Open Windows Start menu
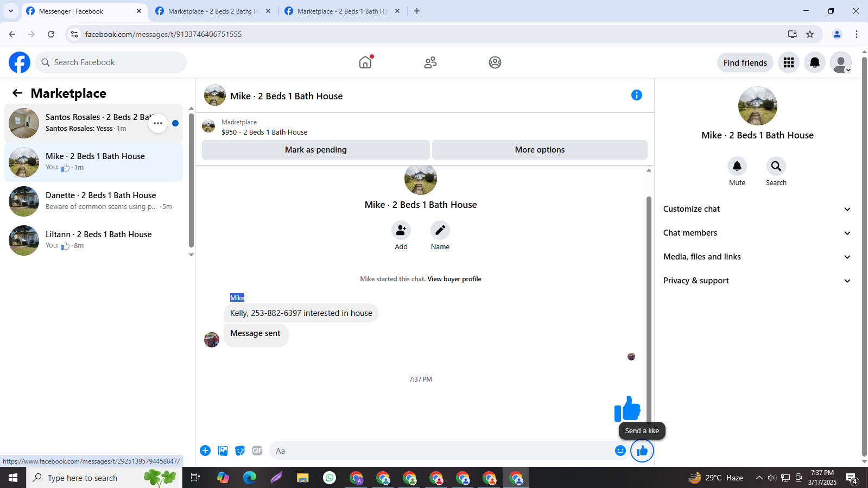Image resolution: width=868 pixels, height=488 pixels. (13, 478)
